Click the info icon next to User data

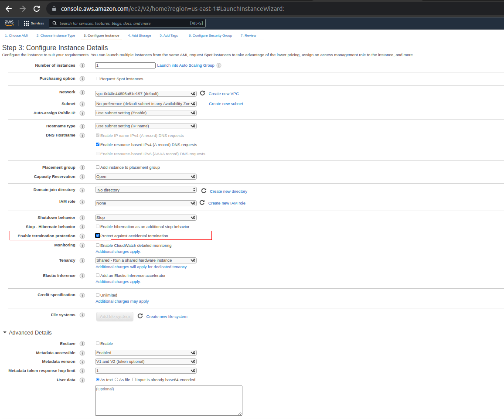click(x=82, y=380)
